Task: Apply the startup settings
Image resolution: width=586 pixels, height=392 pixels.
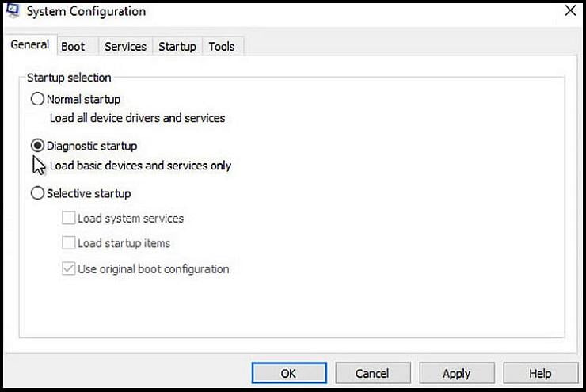Action: pyautogui.click(x=457, y=373)
